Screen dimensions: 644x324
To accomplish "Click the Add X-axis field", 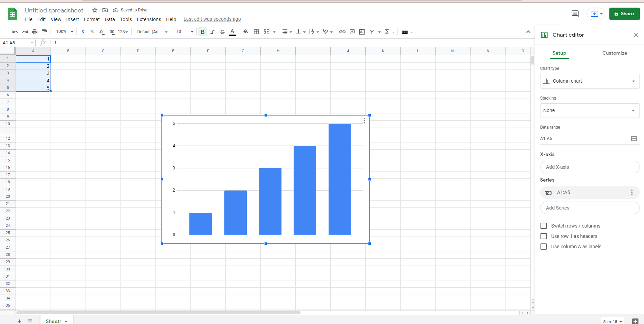I will click(x=589, y=167).
